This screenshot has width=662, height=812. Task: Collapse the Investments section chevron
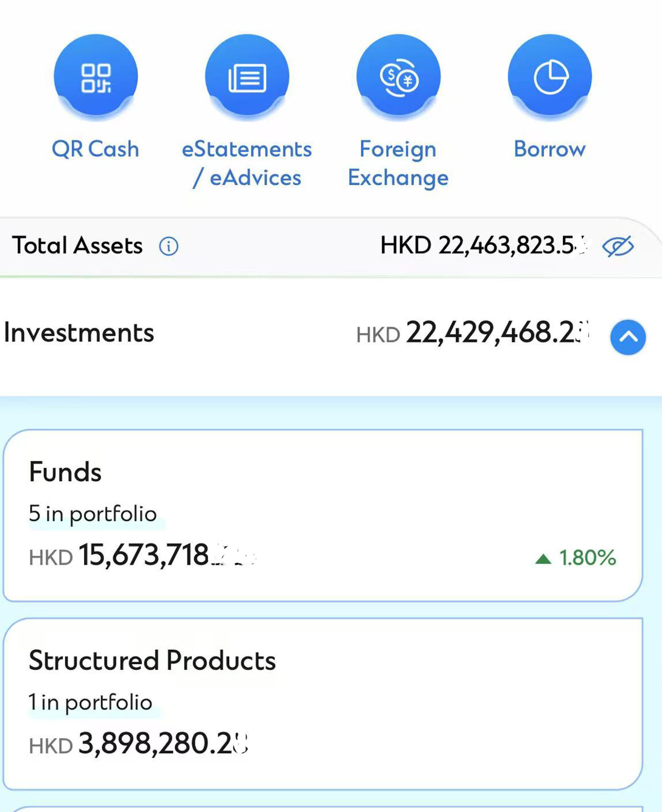coord(628,337)
